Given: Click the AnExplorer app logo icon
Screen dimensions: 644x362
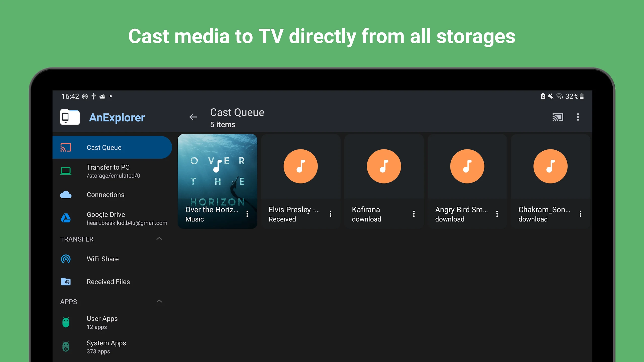Looking at the screenshot, I should click(70, 117).
